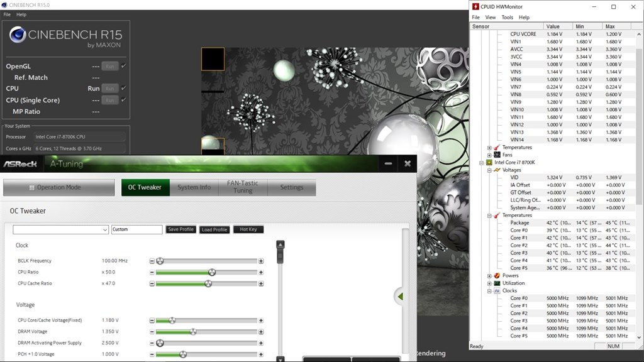Toggle the OpenGL test checkmark

(124, 65)
